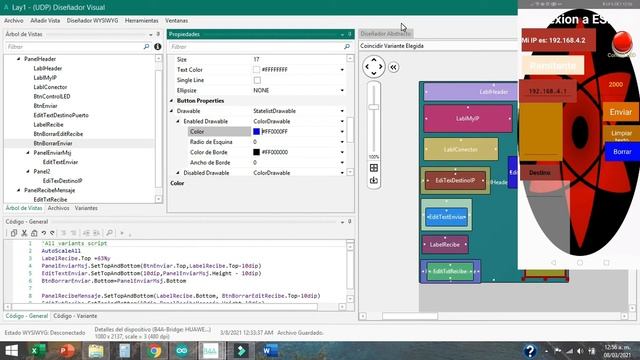Click the red LED button in phone preview
This screenshot has height=360, width=640.
click(x=622, y=42)
